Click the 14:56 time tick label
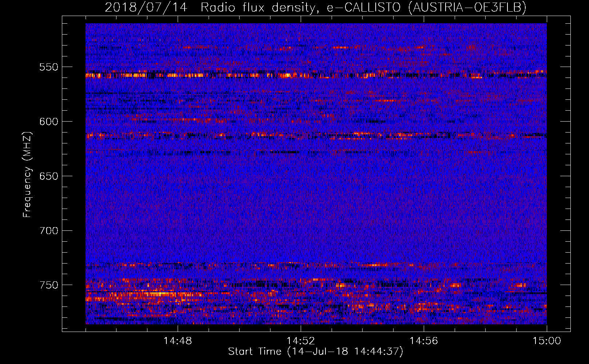Screen dimensions: 589x364 [x=424, y=341]
